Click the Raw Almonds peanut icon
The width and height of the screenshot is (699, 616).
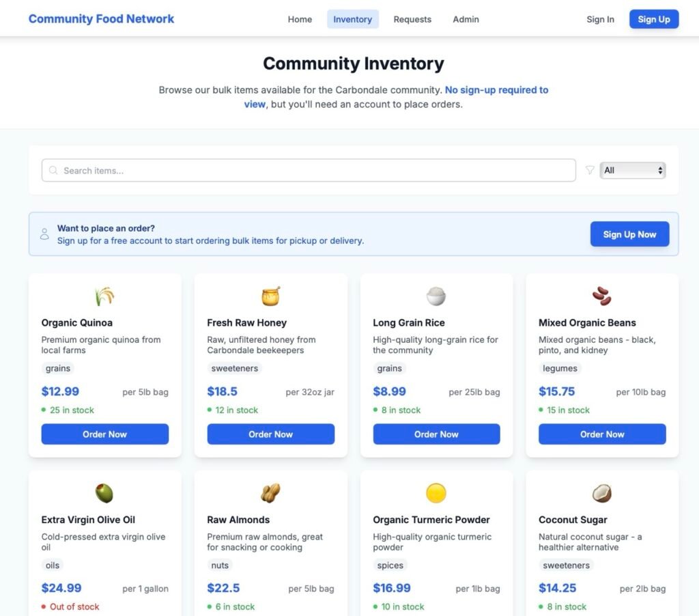270,493
